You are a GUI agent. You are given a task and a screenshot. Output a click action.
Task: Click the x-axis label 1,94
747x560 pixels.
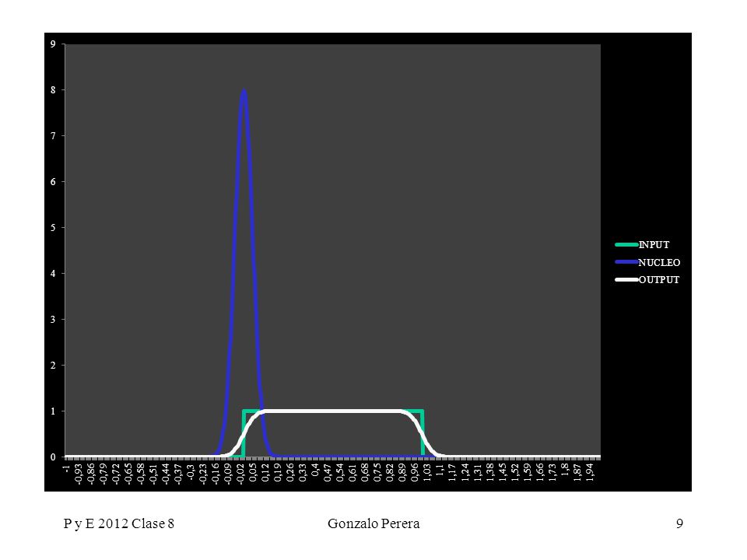pyautogui.click(x=589, y=472)
